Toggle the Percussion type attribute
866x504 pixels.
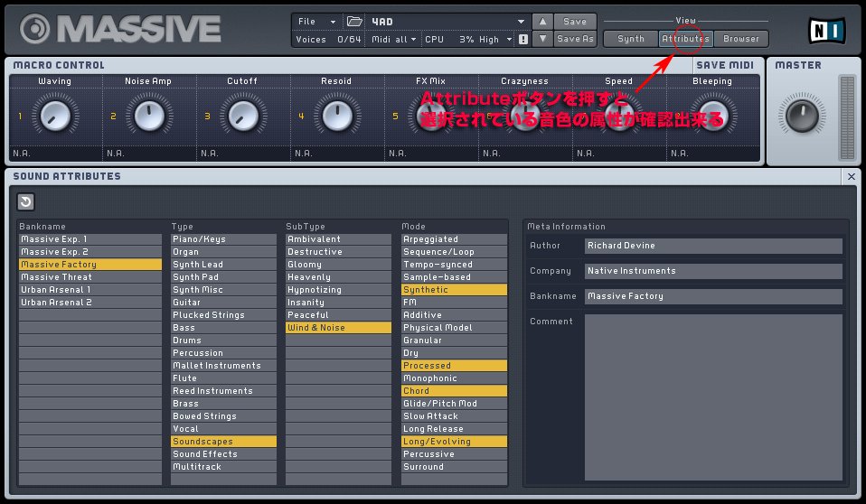[x=223, y=353]
